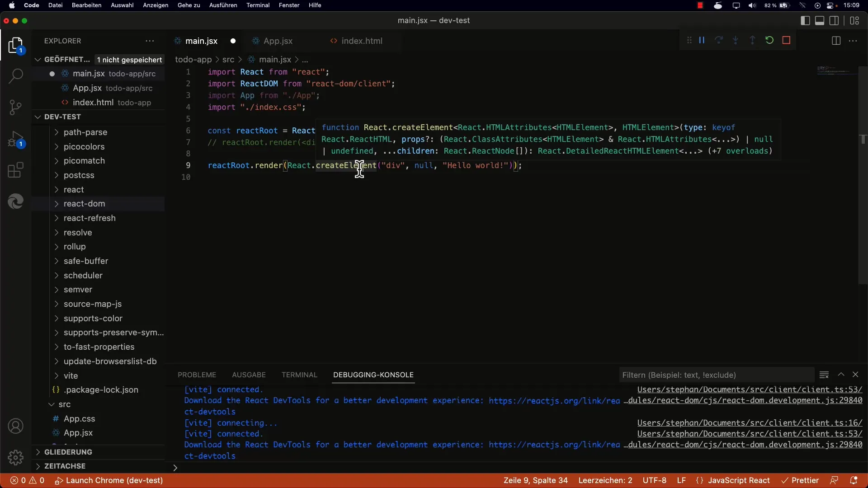This screenshot has height=488, width=868.
Task: Restart the debug session
Action: (x=769, y=40)
